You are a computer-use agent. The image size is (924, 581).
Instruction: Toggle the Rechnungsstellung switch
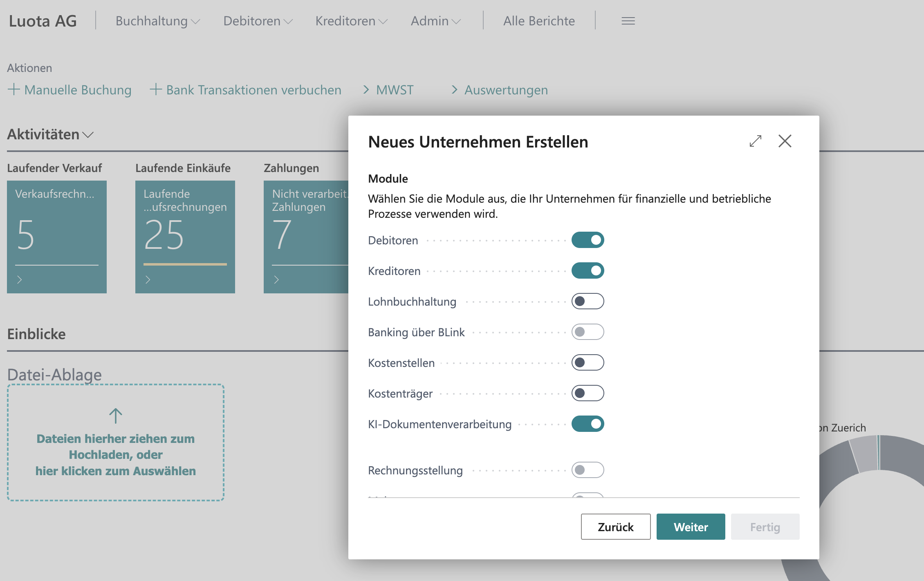coord(588,470)
